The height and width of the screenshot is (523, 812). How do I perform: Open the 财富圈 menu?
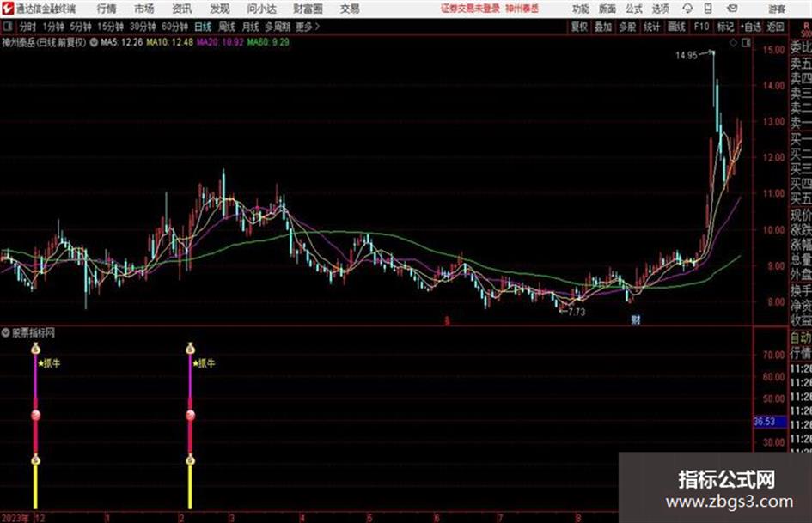(x=308, y=9)
